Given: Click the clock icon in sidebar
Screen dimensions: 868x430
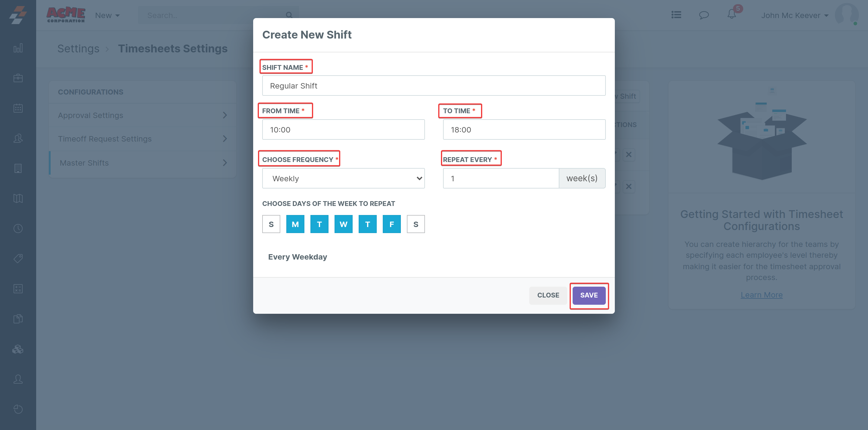Looking at the screenshot, I should (18, 229).
